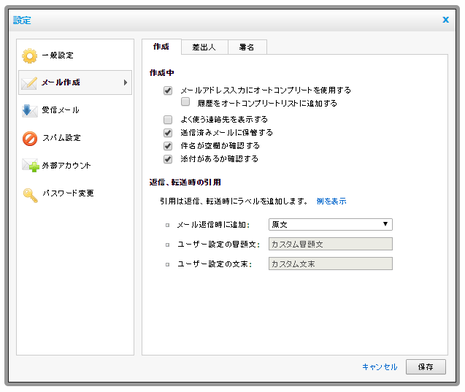Expand the arrow beside メール作成
The height and width of the screenshot is (392, 465).
[125, 82]
